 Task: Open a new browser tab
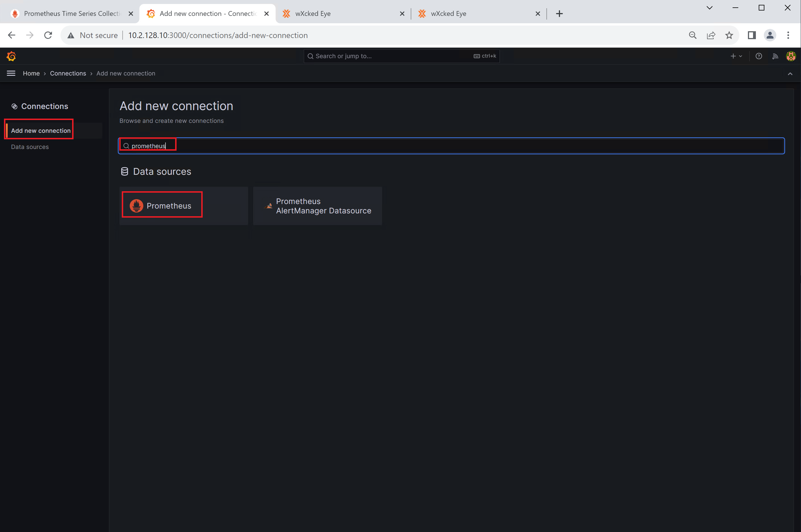[x=559, y=14]
